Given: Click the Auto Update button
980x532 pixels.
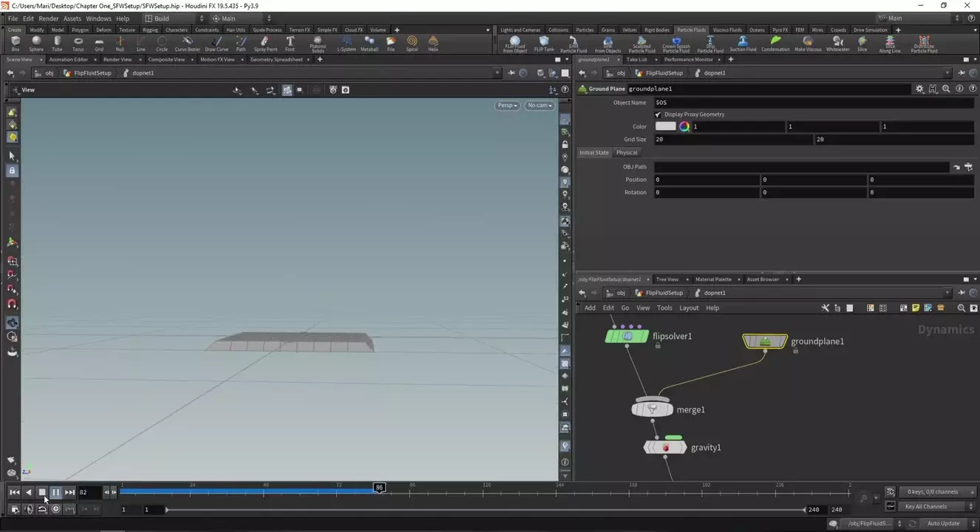Looking at the screenshot, I should click(943, 523).
